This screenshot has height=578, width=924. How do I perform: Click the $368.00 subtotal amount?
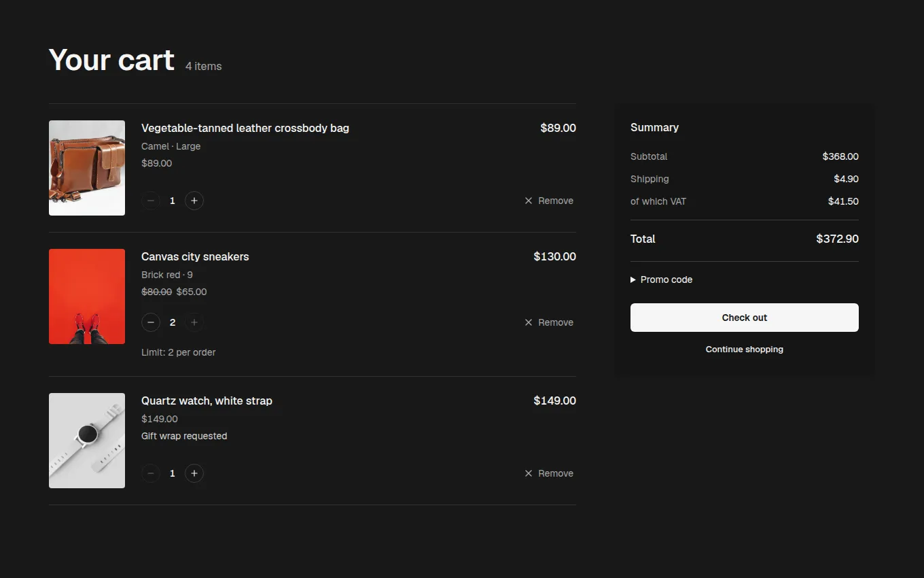tap(840, 156)
